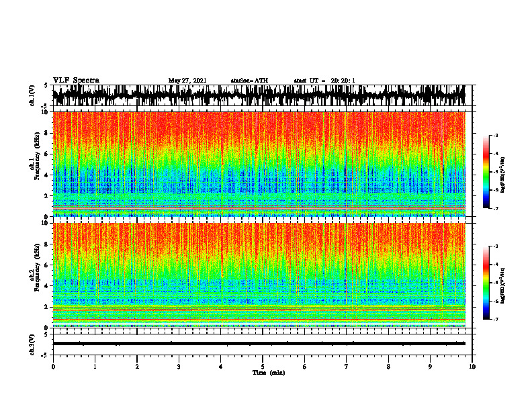Image resolution: width=532 pixels, height=411 pixels.
Task: Click the ch.1 voltage waveform trace
Action: pyautogui.click(x=259, y=95)
